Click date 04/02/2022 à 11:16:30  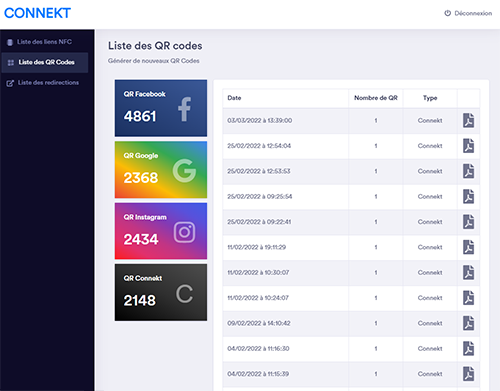(258, 348)
